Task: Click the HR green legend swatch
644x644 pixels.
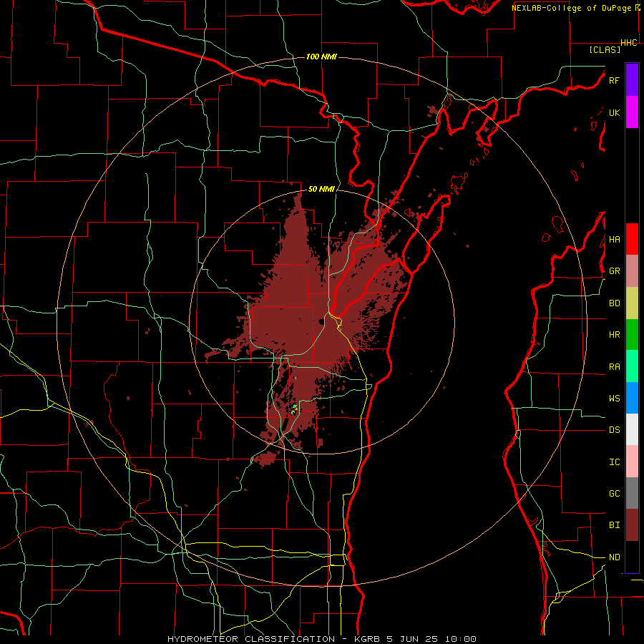Action: 632,335
